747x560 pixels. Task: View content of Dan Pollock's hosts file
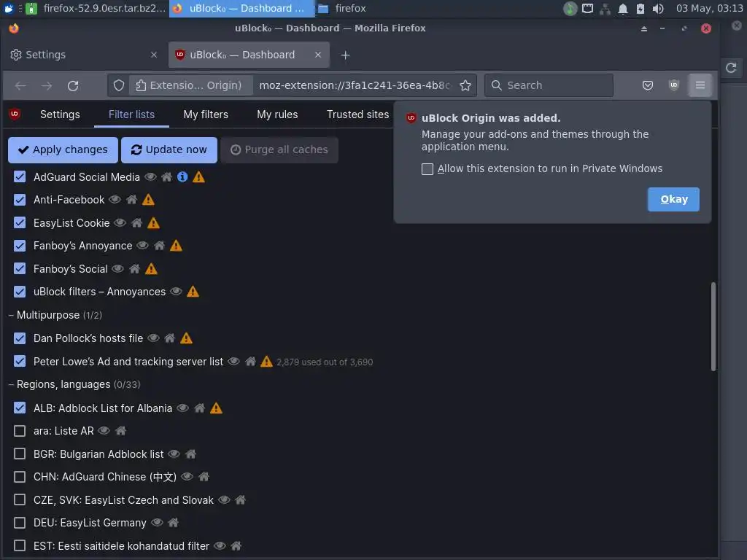pyautogui.click(x=153, y=338)
